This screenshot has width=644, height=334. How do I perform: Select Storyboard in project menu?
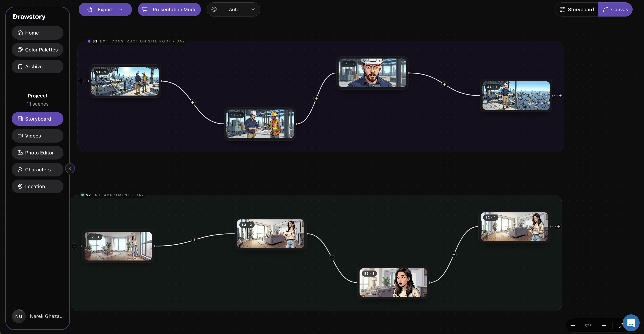[37, 119]
